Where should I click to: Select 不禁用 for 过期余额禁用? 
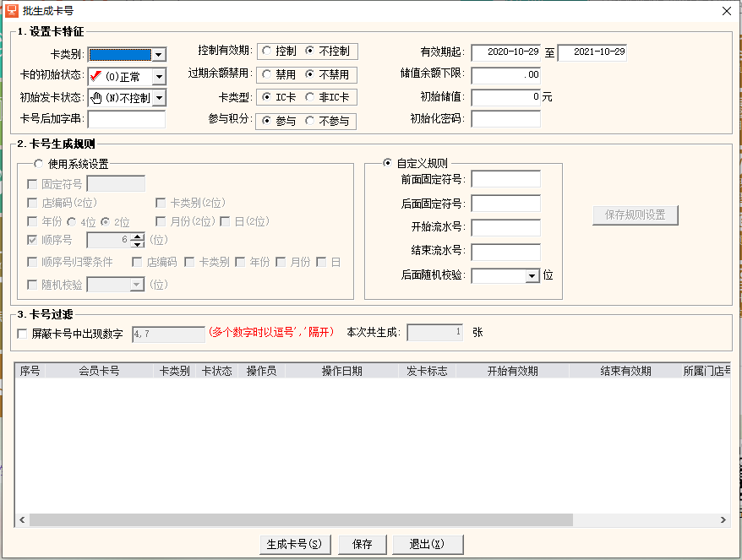click(327, 74)
